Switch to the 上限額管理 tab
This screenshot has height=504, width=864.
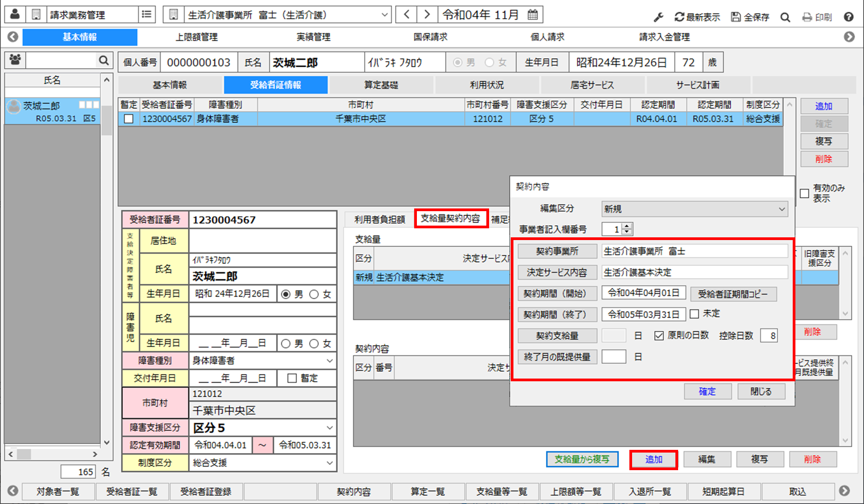click(x=197, y=37)
